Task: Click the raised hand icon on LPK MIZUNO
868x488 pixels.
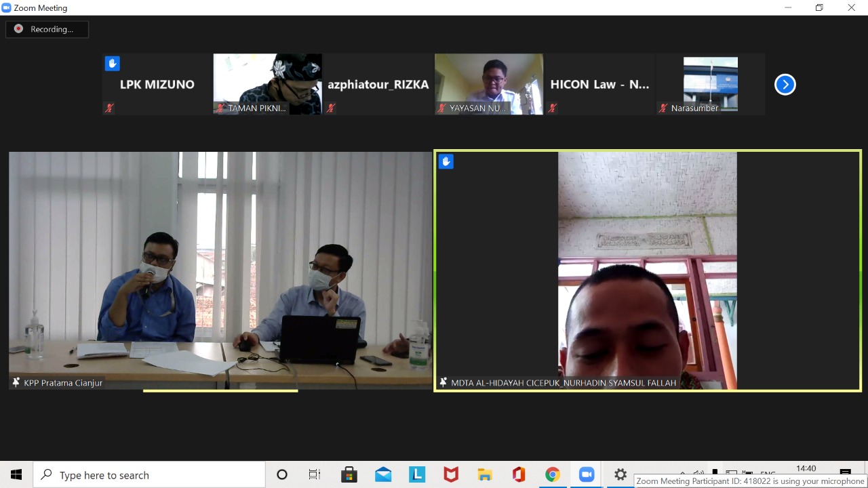Action: coord(113,64)
